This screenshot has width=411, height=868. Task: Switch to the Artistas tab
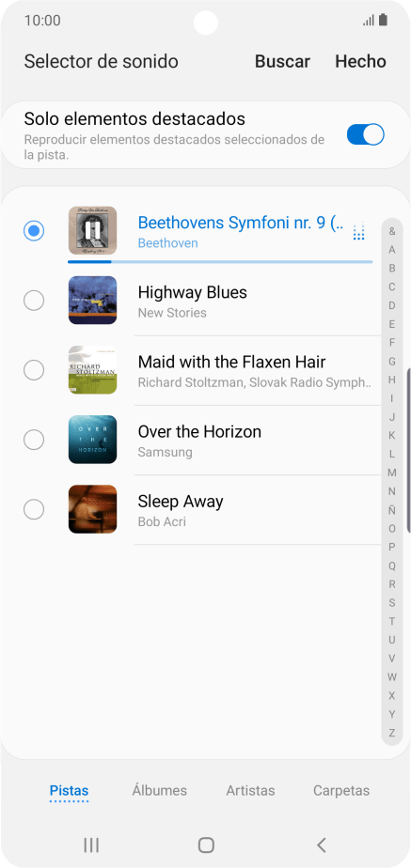250,791
